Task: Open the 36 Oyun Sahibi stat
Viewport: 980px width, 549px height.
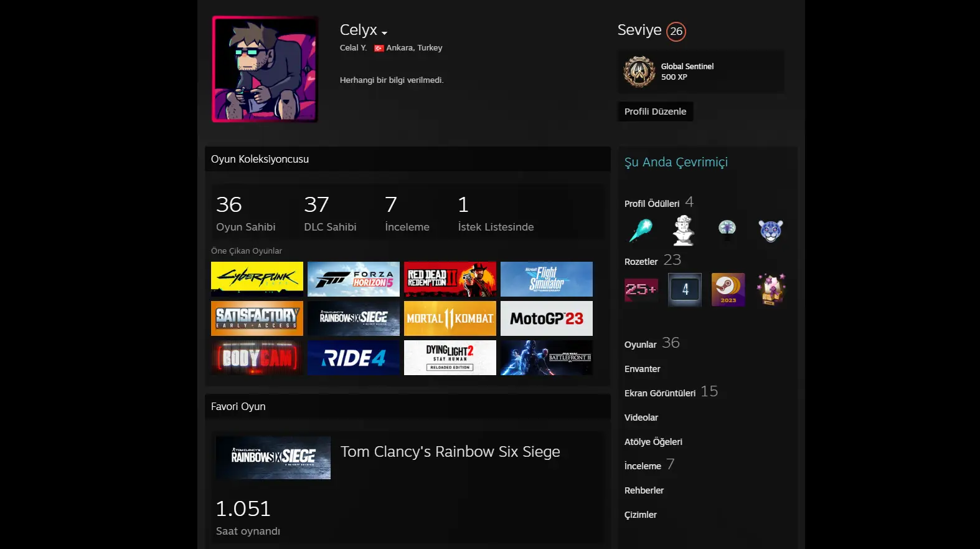Action: (x=245, y=213)
